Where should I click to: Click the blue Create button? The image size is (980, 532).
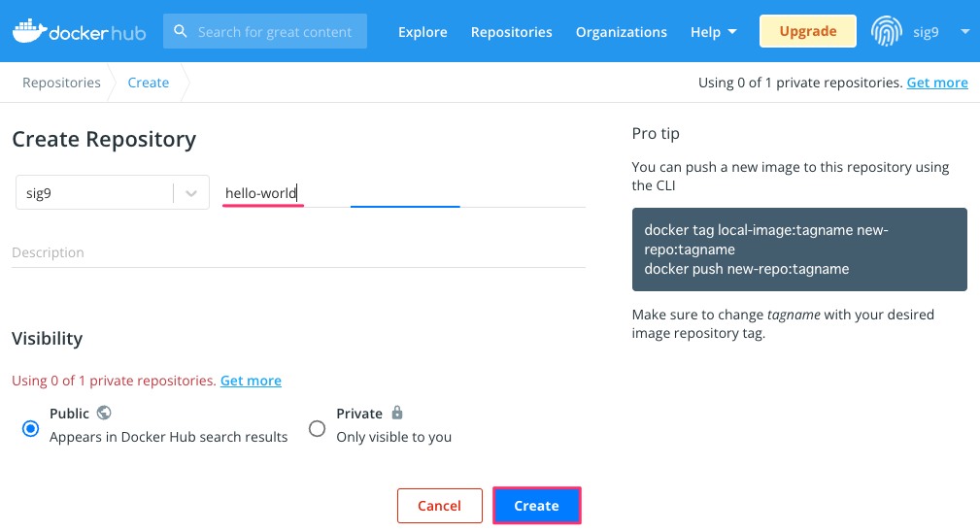click(x=536, y=505)
